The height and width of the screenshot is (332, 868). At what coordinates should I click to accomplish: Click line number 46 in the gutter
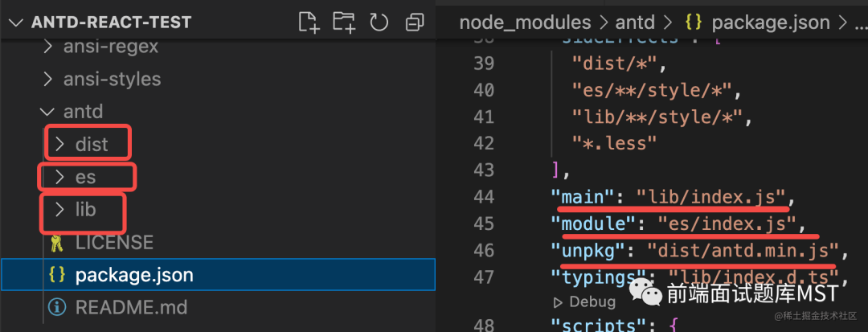pyautogui.click(x=484, y=251)
